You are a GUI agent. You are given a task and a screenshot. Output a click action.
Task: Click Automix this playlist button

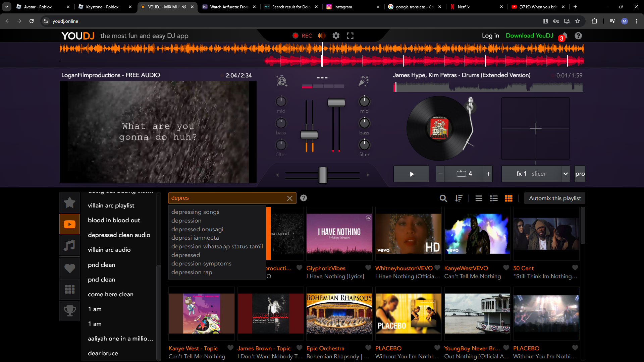click(555, 198)
